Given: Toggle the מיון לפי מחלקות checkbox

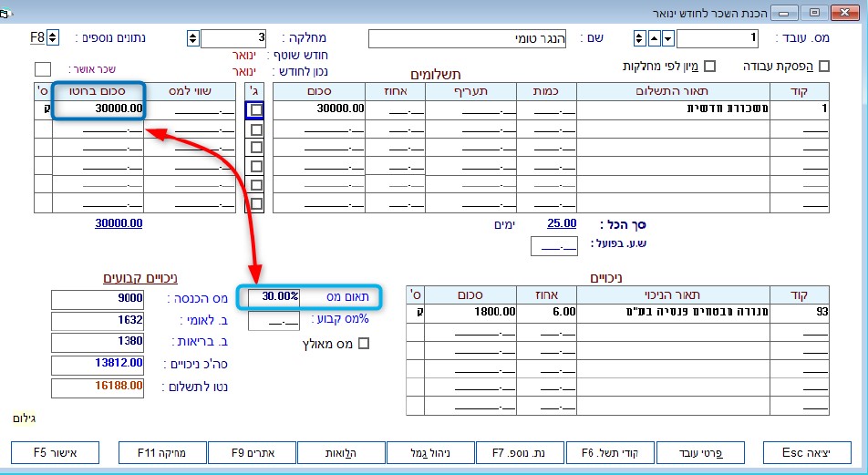Looking at the screenshot, I should point(709,66).
